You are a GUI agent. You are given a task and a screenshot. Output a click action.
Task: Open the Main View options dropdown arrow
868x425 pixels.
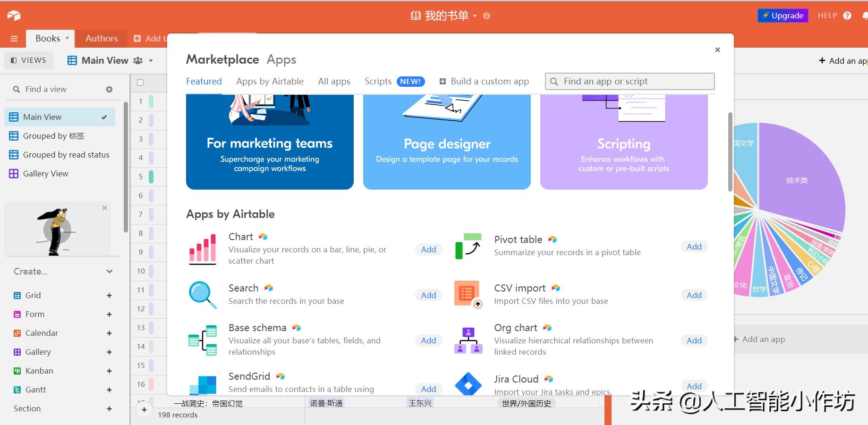[x=151, y=60]
